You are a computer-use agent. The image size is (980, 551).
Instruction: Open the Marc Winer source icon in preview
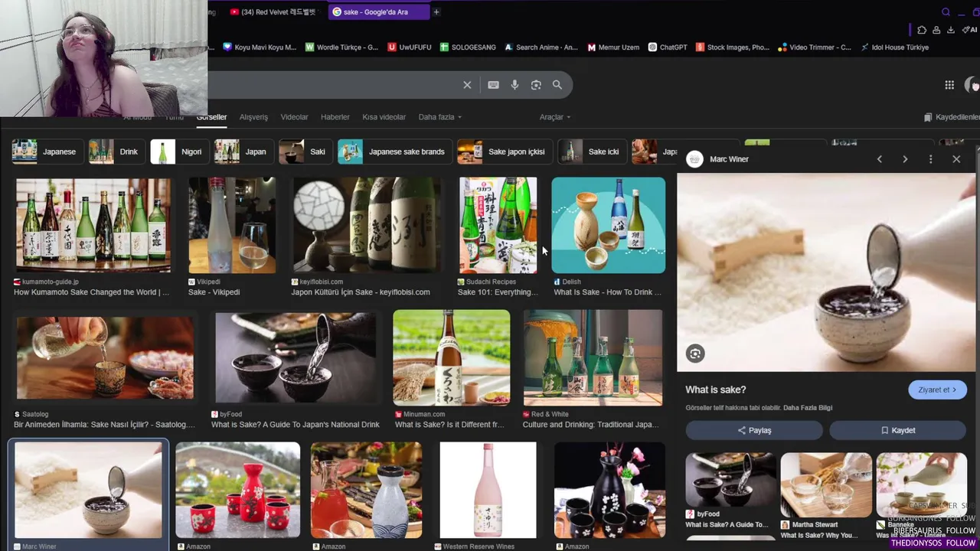(x=694, y=159)
